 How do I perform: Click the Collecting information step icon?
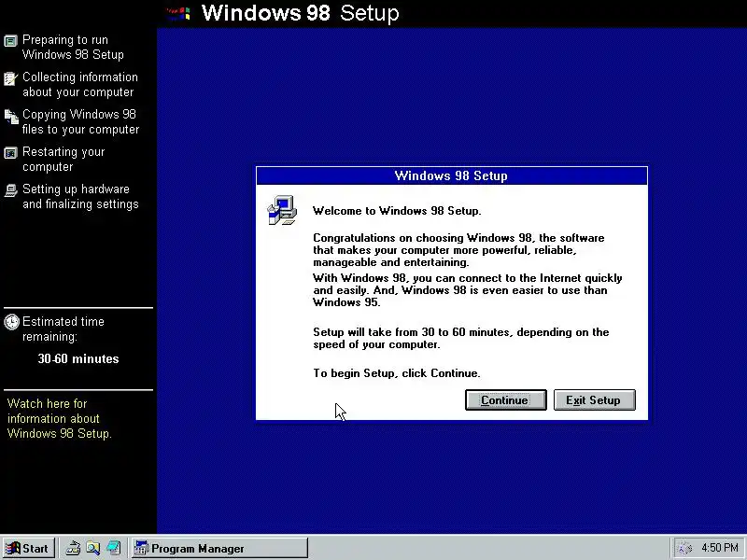[10, 78]
